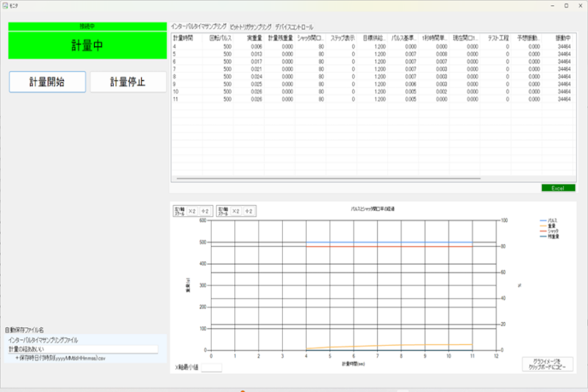Click the 自動保存ファイル名 label

pos(24,330)
